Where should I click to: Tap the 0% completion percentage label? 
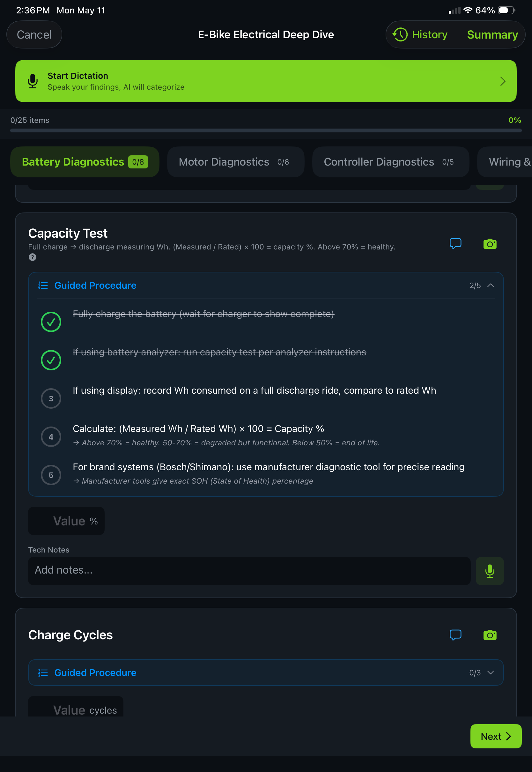[x=515, y=120]
